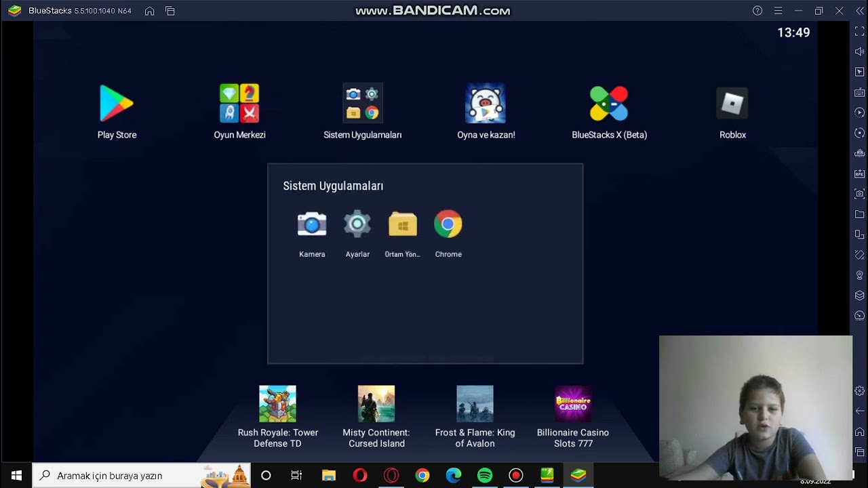
Task: Take a screenshot with the sidebar camera icon
Action: [x=859, y=194]
